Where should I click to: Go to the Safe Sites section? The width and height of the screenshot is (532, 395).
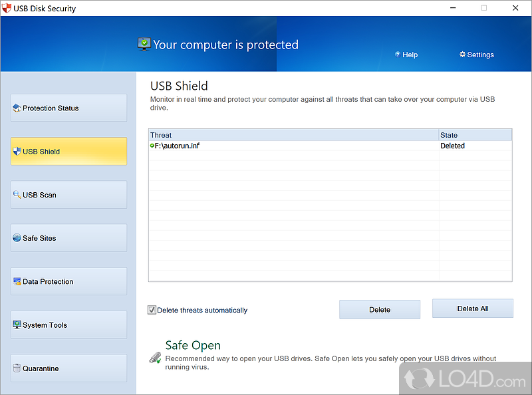pyautogui.click(x=69, y=238)
